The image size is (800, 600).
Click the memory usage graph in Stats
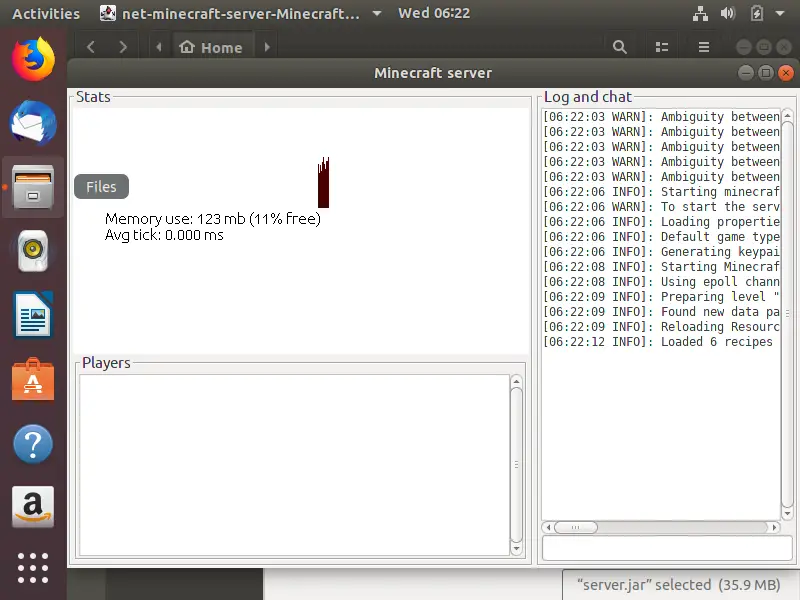pos(323,183)
